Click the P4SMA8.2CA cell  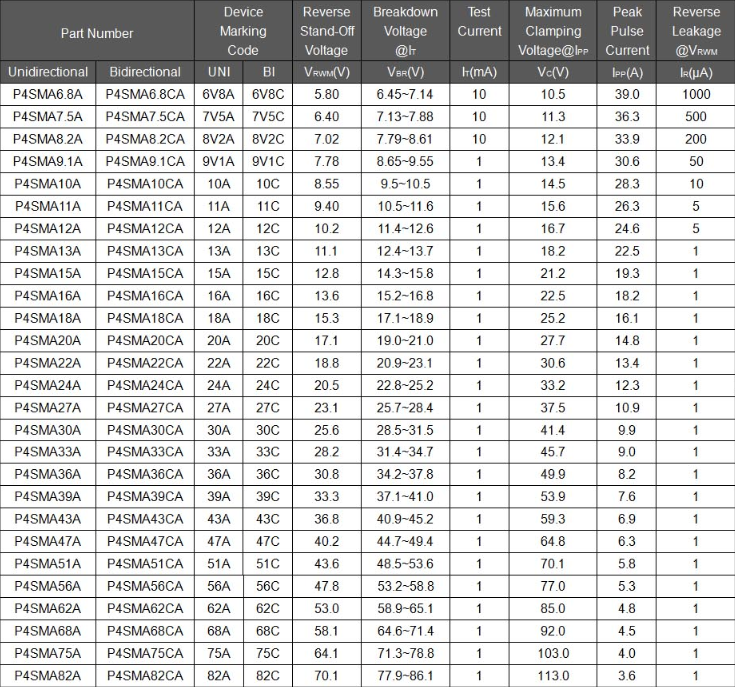pyautogui.click(x=145, y=139)
